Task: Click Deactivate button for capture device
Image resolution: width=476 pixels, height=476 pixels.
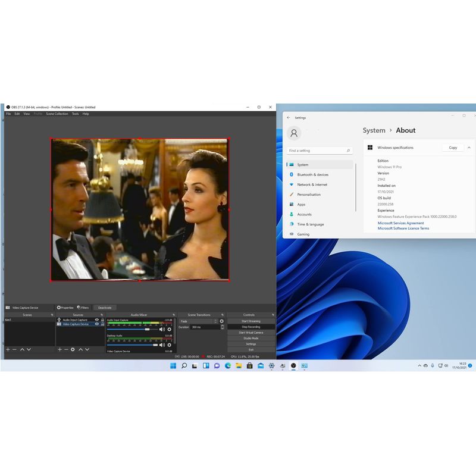Action: click(x=105, y=308)
